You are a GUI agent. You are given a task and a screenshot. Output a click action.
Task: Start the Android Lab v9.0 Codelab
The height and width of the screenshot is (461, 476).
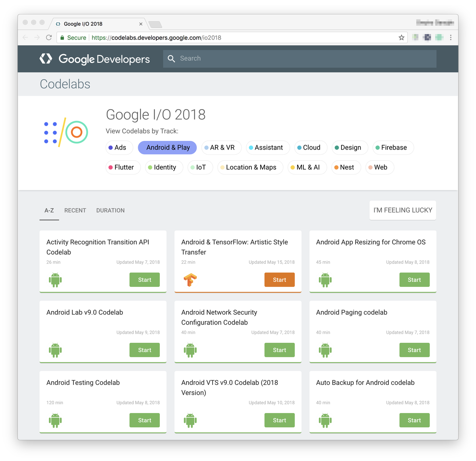pos(145,350)
